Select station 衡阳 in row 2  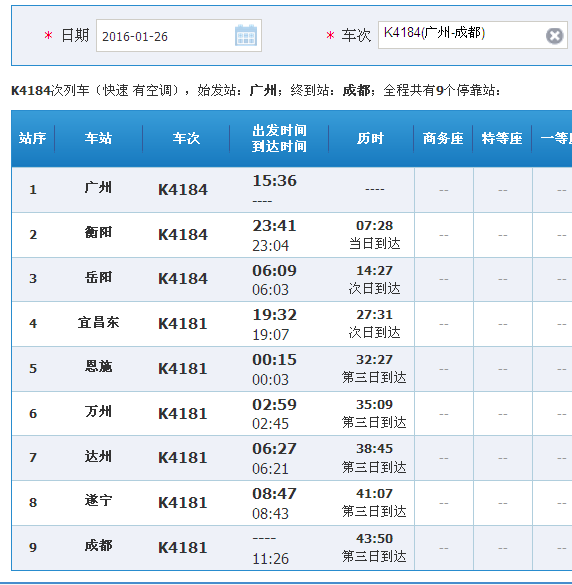click(x=98, y=232)
